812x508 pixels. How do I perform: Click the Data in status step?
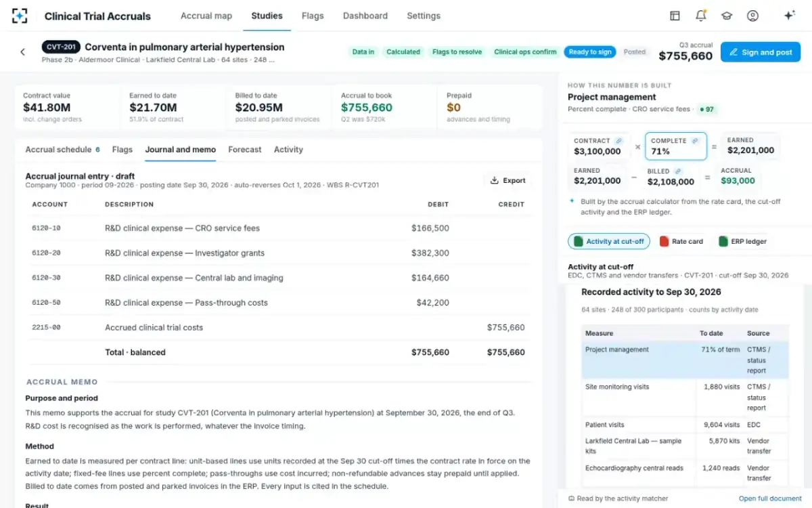coord(363,51)
